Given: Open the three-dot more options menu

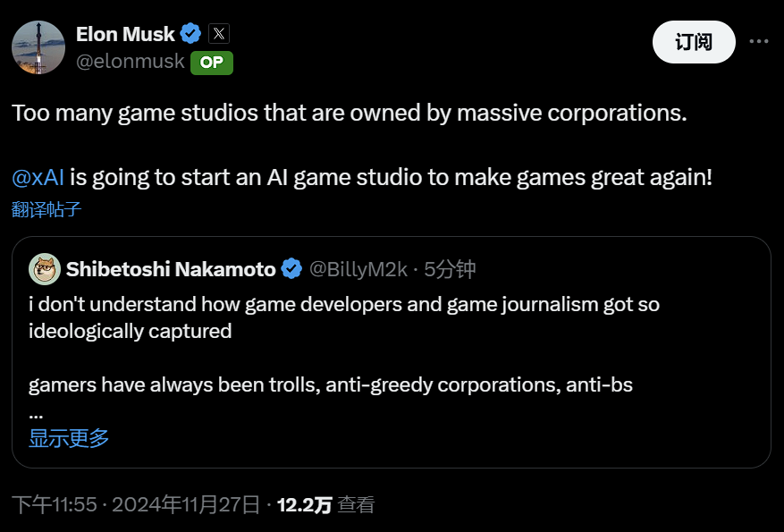Looking at the screenshot, I should tap(758, 41).
